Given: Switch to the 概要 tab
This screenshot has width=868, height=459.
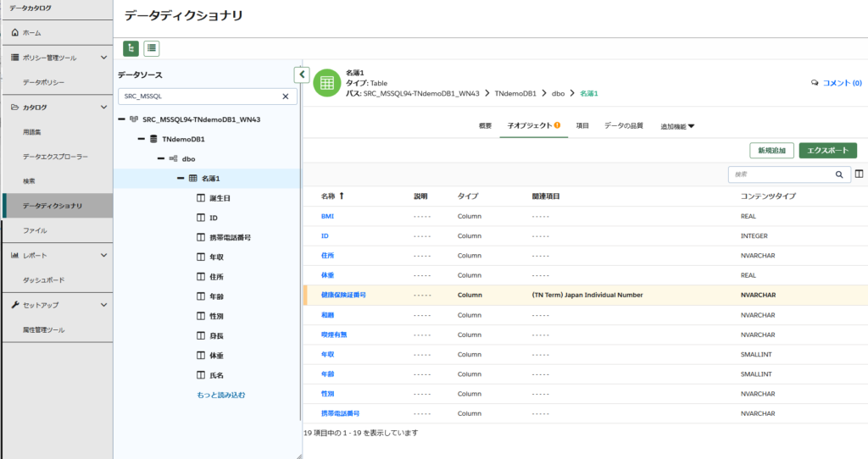Looking at the screenshot, I should [x=485, y=125].
